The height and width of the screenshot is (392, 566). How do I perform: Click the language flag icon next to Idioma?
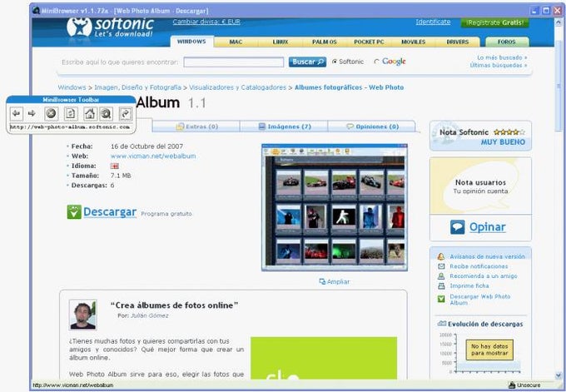(114, 166)
